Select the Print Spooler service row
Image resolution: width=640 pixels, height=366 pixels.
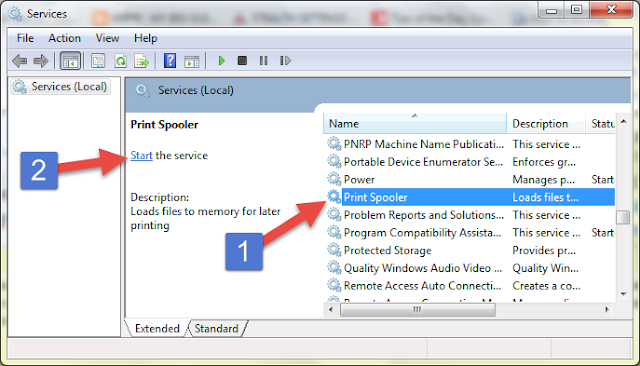470,197
